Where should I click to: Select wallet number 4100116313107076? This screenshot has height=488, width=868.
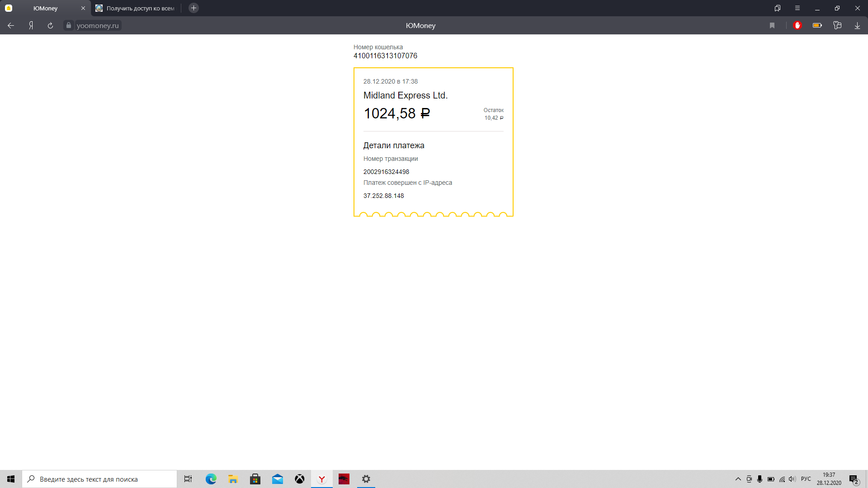point(385,56)
